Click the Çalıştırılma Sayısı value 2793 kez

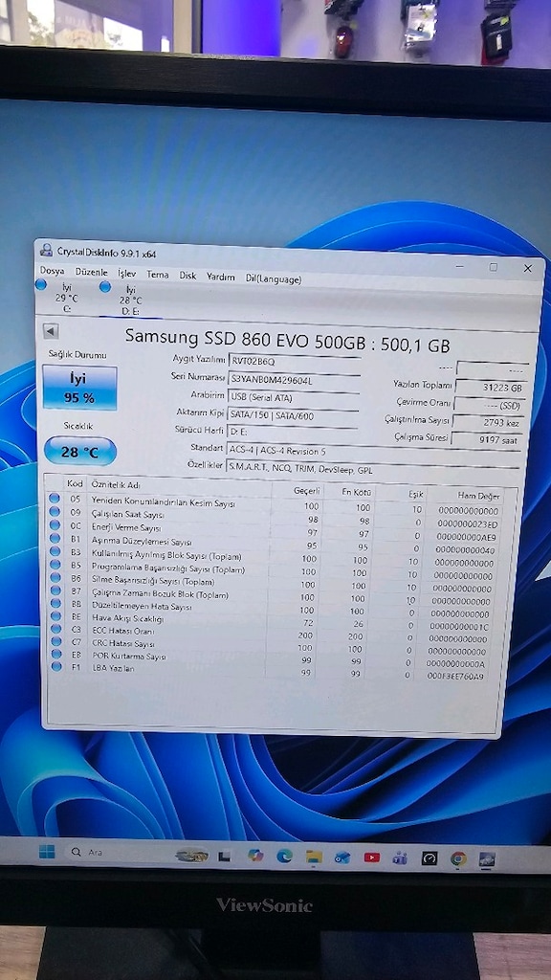pos(489,422)
